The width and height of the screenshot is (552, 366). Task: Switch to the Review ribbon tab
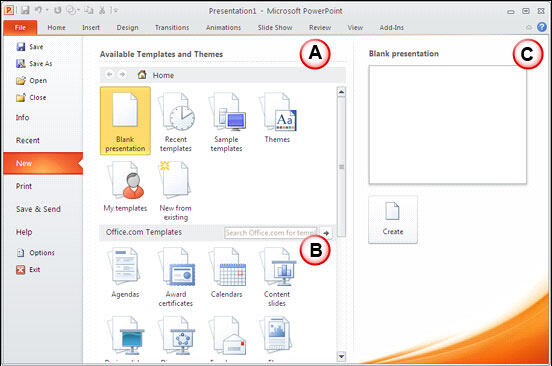point(320,27)
